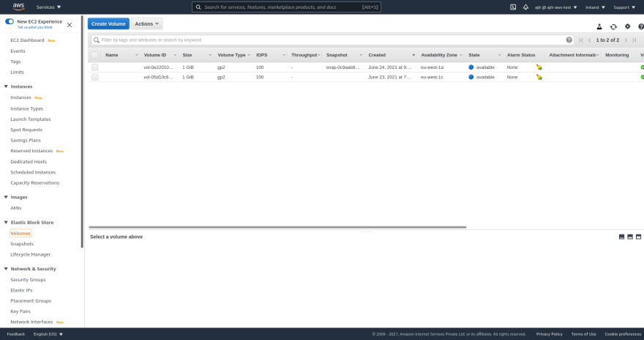Open Lifecycle Manager in sidebar
644x340 pixels.
point(31,254)
